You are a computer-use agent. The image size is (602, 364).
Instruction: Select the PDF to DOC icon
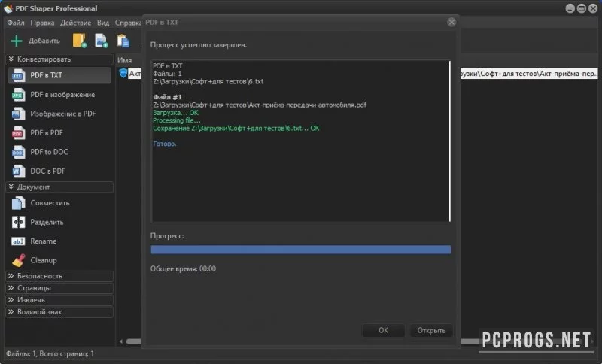(x=18, y=152)
